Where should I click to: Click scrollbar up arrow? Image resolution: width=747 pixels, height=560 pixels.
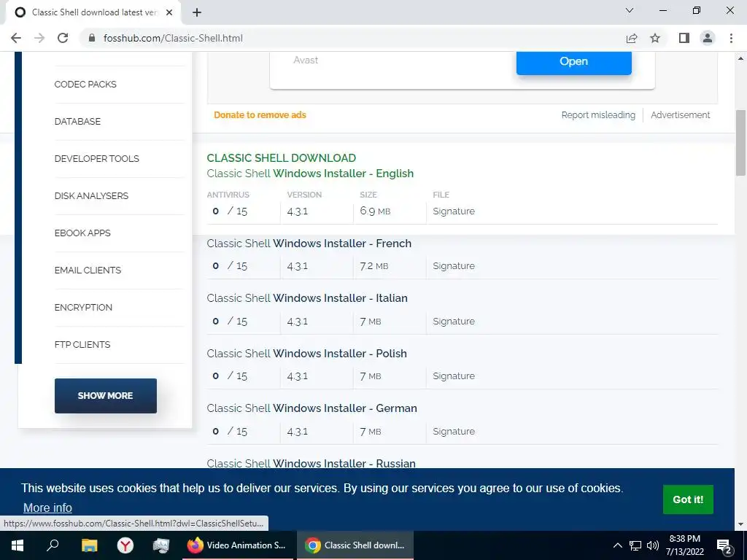coord(740,58)
